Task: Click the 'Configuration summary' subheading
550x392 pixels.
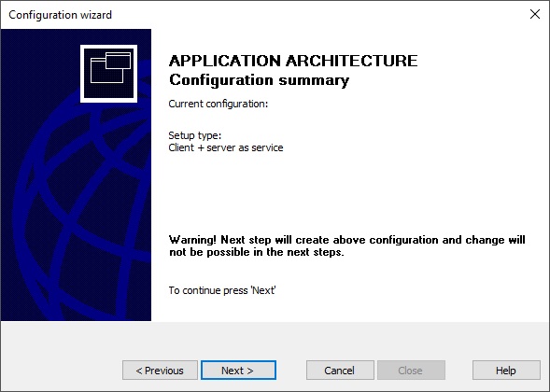Action: 260,80
